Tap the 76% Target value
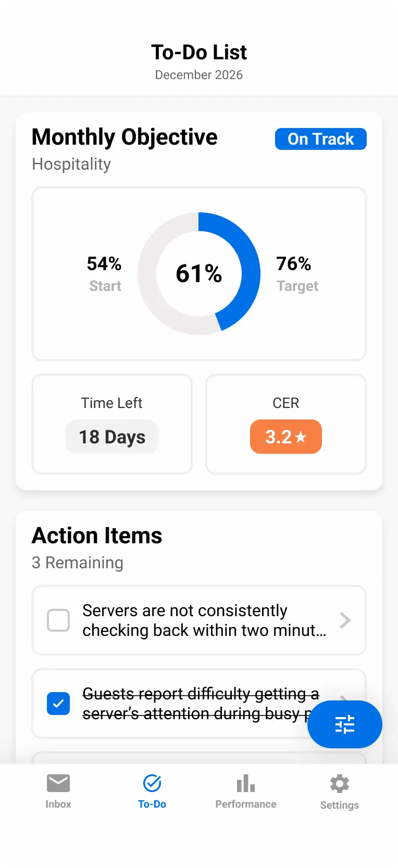Screen dimensions: 398x868 pos(294,264)
